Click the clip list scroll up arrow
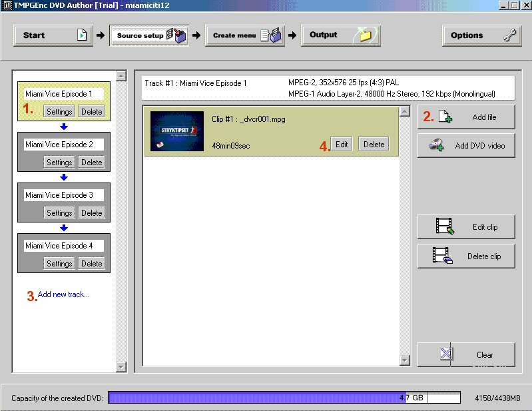The height and width of the screenshot is (411, 532). 405,111
